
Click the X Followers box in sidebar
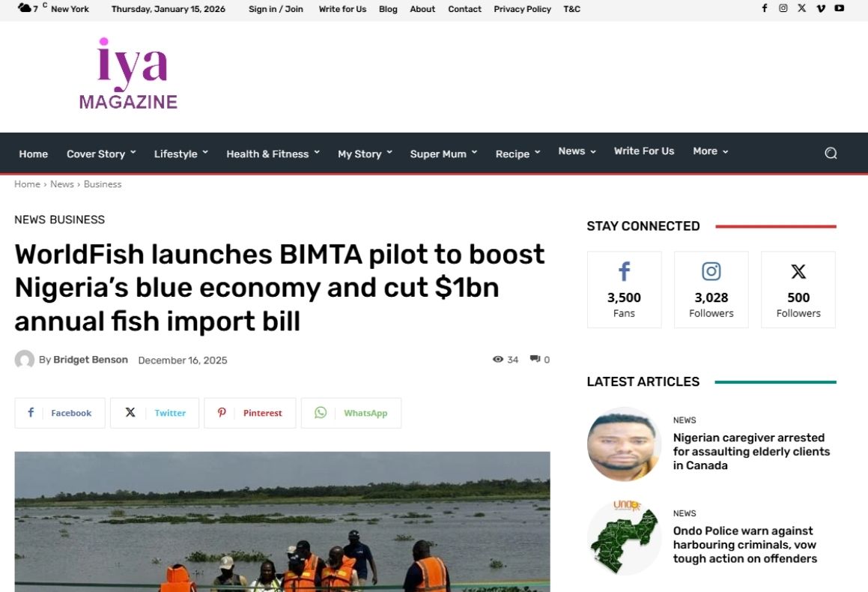tap(798, 289)
